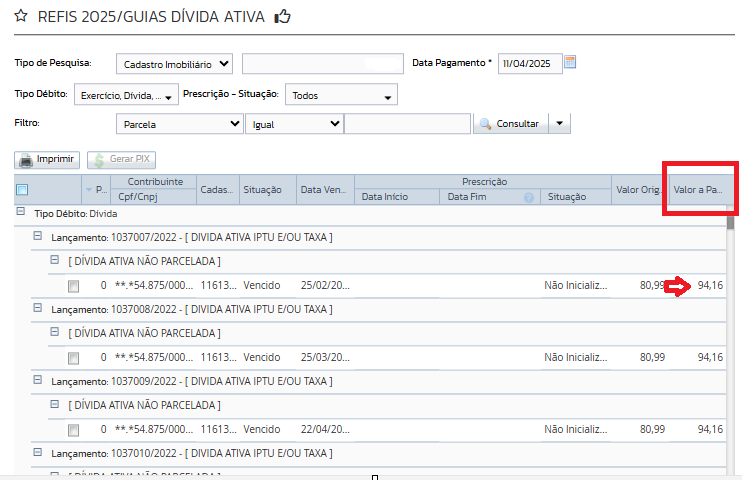Click the Vencido cell in the 25/02/20... row
Viewport: 742px width, 480px height.
click(262, 285)
